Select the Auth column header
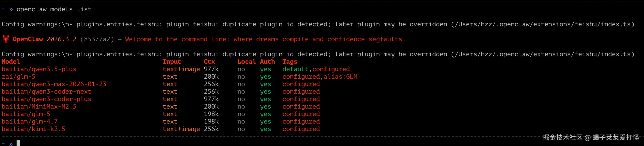 point(267,62)
